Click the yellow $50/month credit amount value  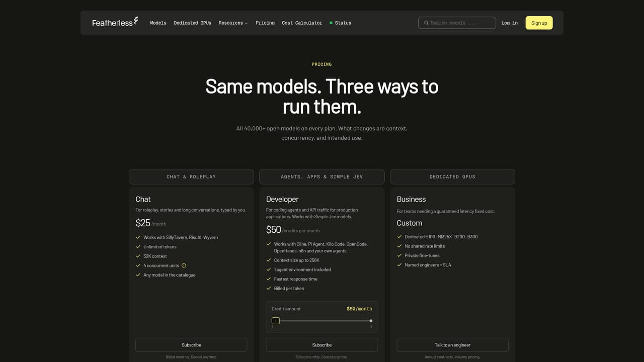click(359, 309)
